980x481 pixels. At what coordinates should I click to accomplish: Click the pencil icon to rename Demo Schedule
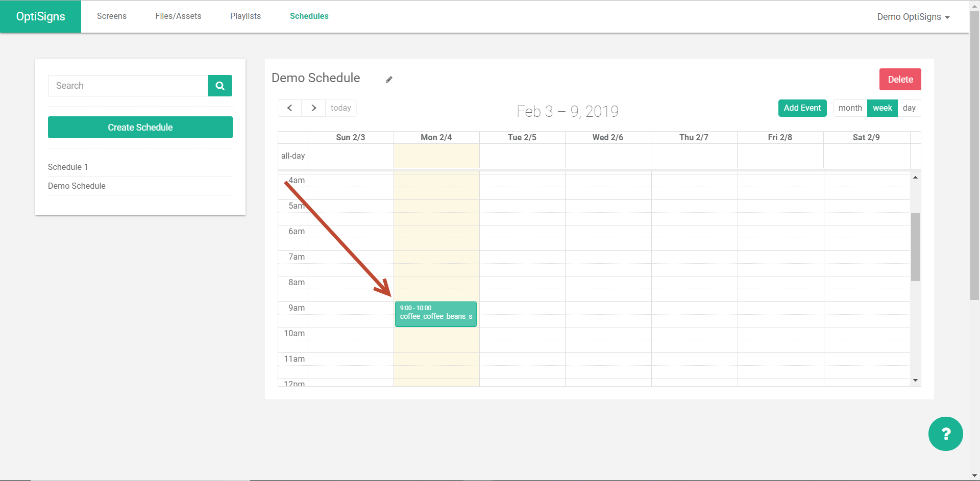coord(389,79)
